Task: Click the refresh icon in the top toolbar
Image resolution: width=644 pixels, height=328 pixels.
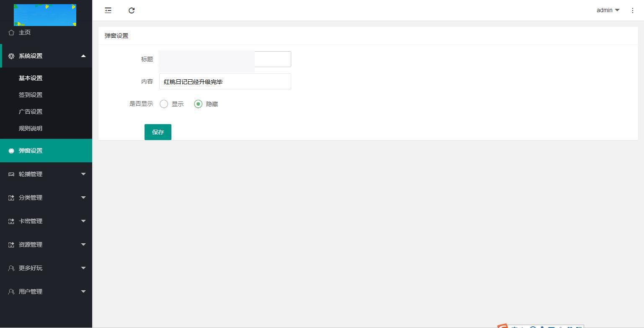Action: 132,10
